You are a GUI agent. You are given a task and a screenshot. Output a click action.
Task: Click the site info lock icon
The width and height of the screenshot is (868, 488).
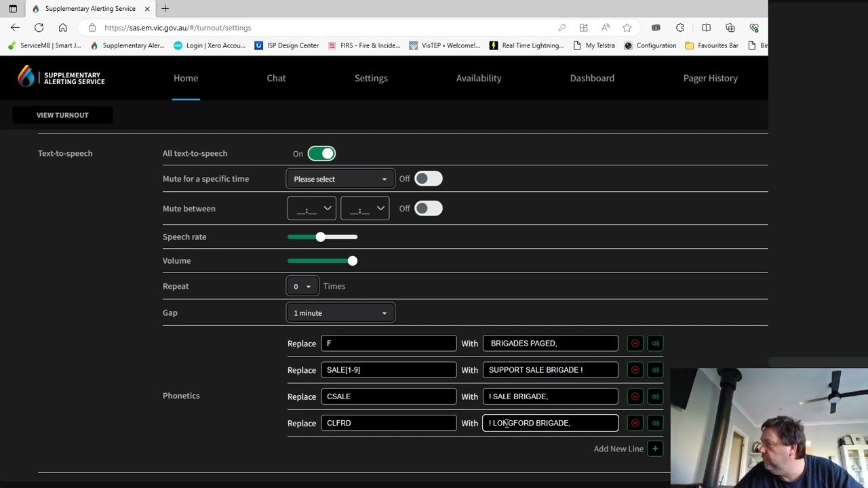(92, 28)
